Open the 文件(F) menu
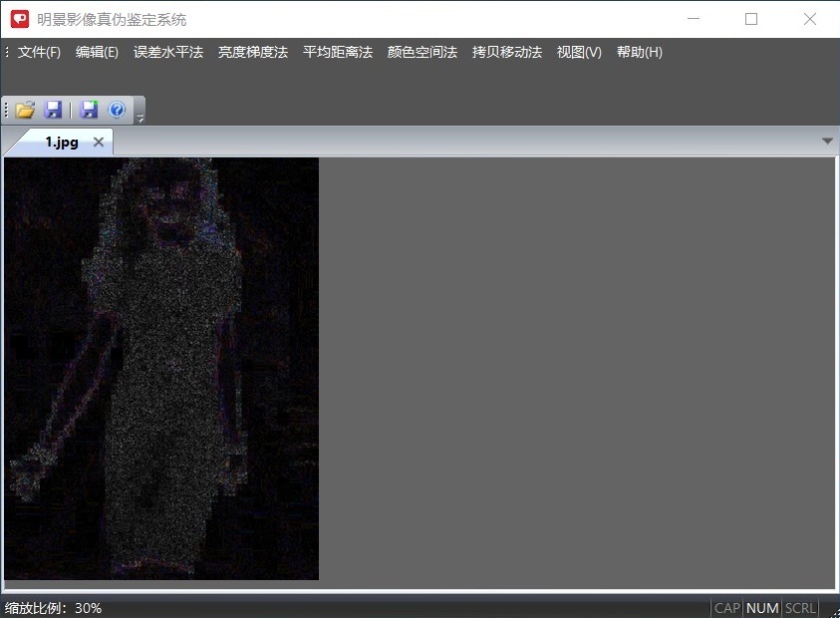Viewport: 840px width, 618px height. tap(39, 52)
